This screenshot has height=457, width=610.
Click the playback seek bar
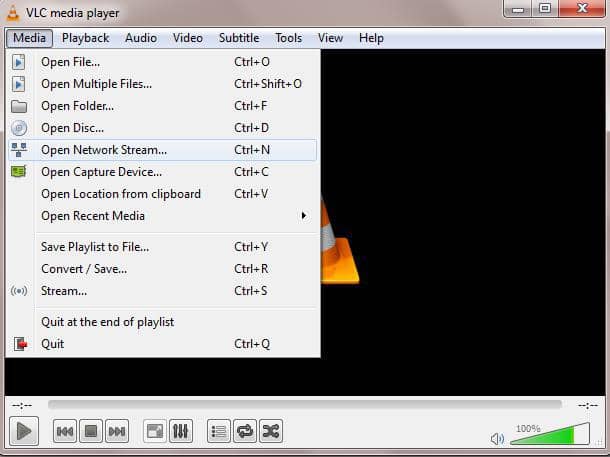[305, 405]
